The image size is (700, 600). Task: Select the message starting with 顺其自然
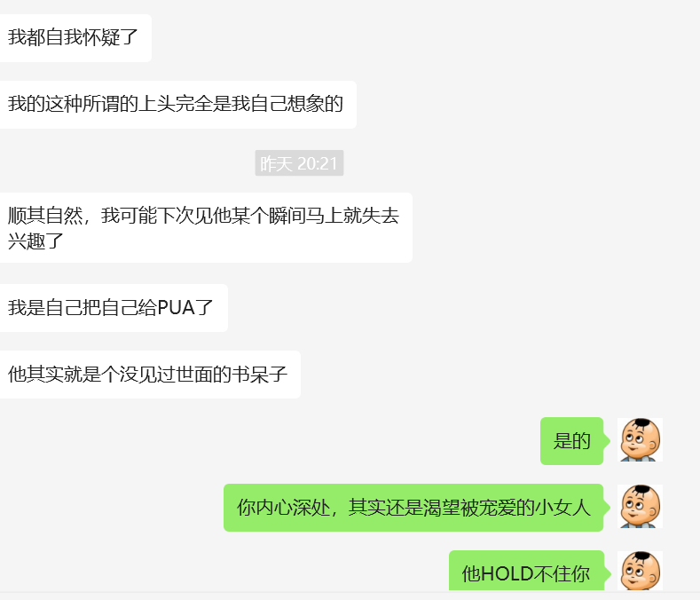(x=205, y=228)
